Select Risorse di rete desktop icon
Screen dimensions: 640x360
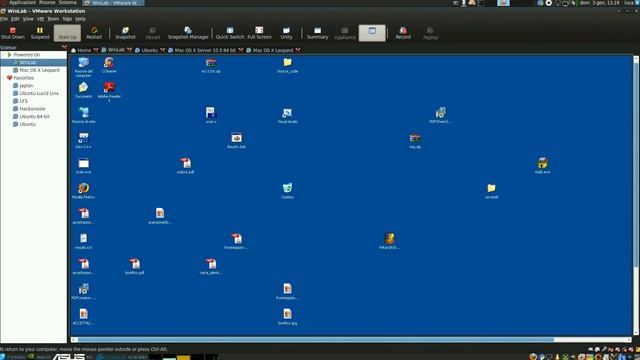pos(83,115)
